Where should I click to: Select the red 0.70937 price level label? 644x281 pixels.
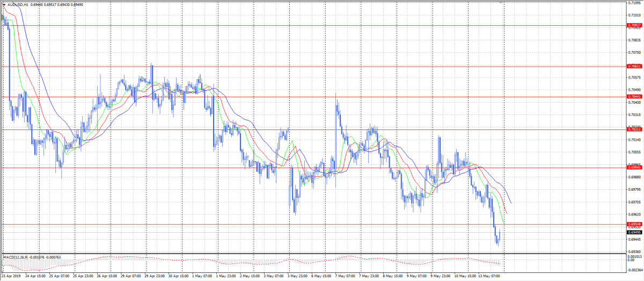tap(634, 25)
